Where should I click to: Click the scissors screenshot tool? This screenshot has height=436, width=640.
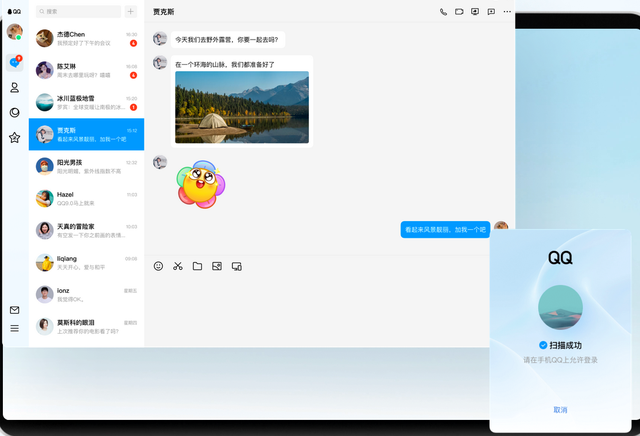pos(178,266)
